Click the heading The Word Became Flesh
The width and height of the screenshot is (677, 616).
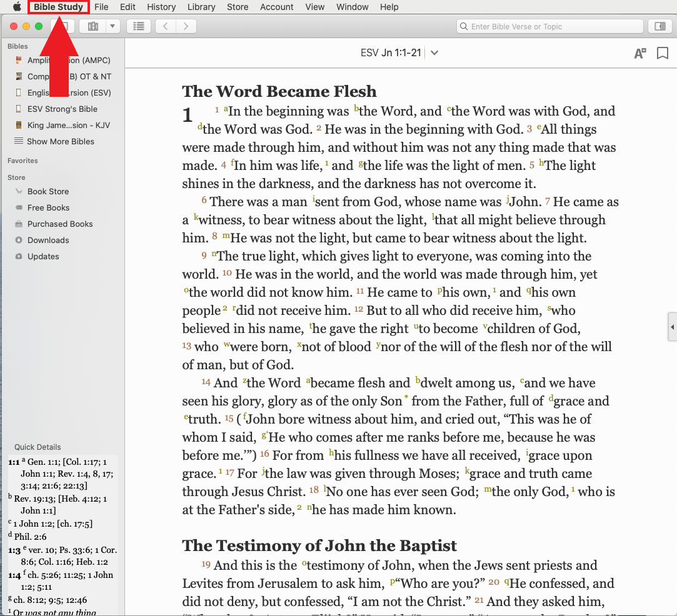tap(279, 91)
